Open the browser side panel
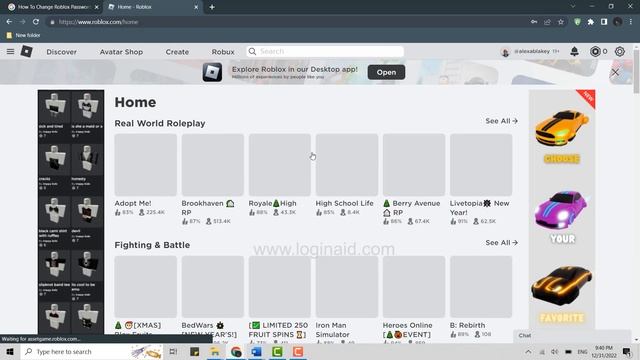Viewport: 640px width, 360px height. 604,22
